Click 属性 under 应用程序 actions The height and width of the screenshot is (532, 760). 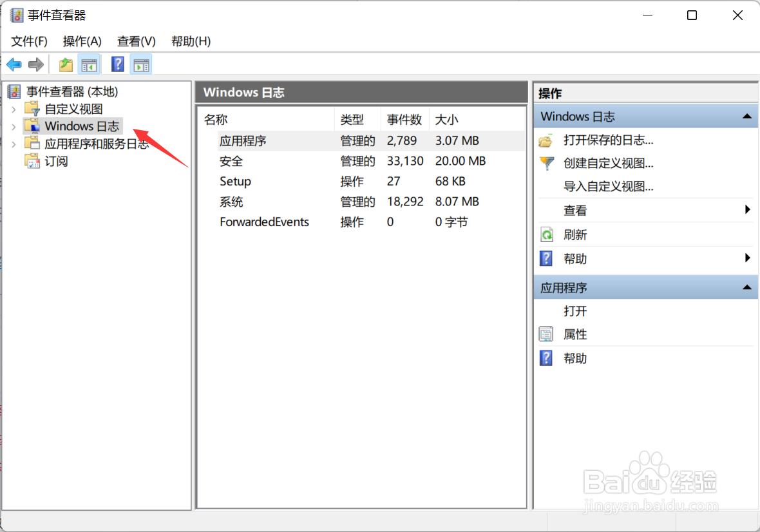(x=575, y=334)
